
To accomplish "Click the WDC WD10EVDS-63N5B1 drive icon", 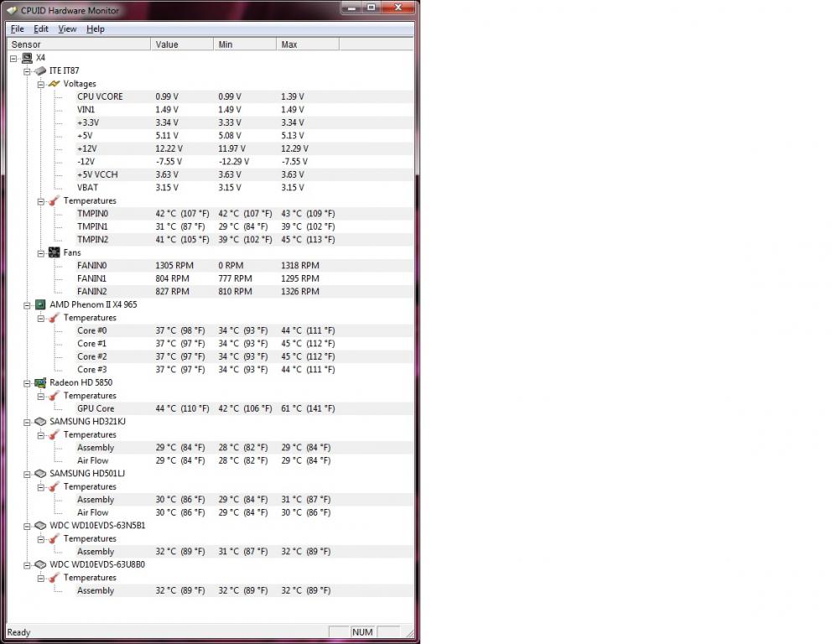I will tap(40, 526).
